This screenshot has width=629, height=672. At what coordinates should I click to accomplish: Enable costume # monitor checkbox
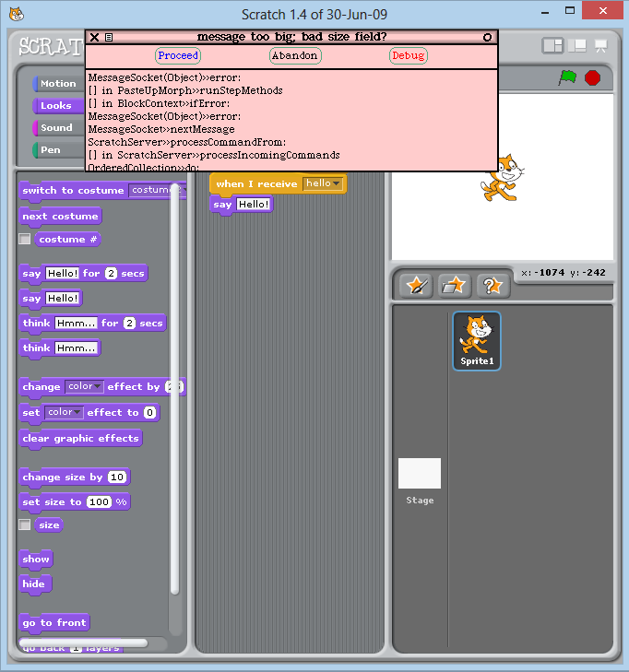pyautogui.click(x=24, y=239)
